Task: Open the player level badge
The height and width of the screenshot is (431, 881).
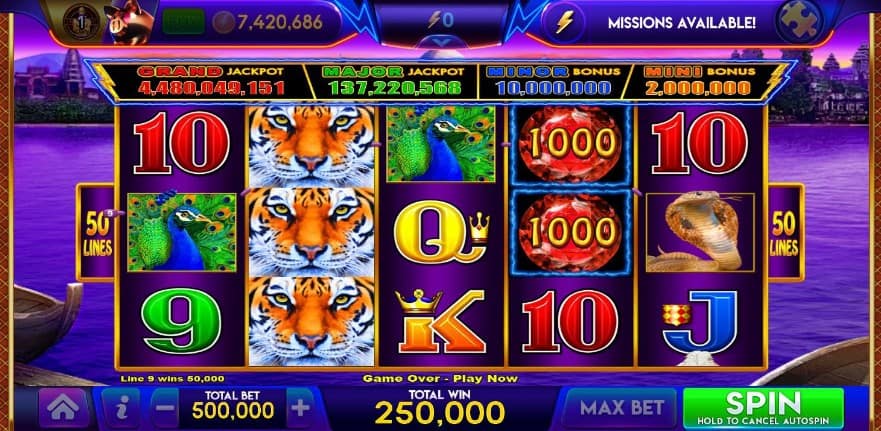Action: coord(81,22)
